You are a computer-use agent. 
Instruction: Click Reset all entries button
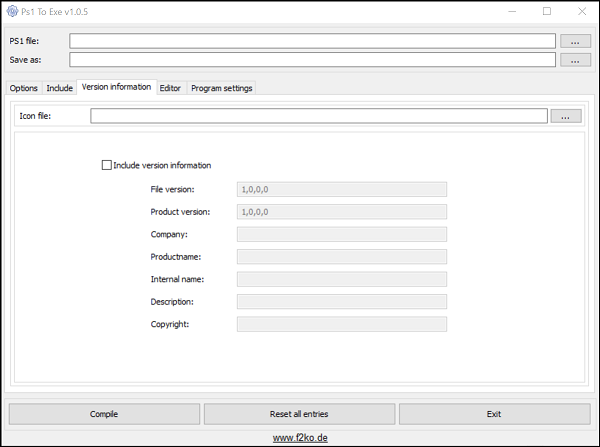[x=299, y=414]
